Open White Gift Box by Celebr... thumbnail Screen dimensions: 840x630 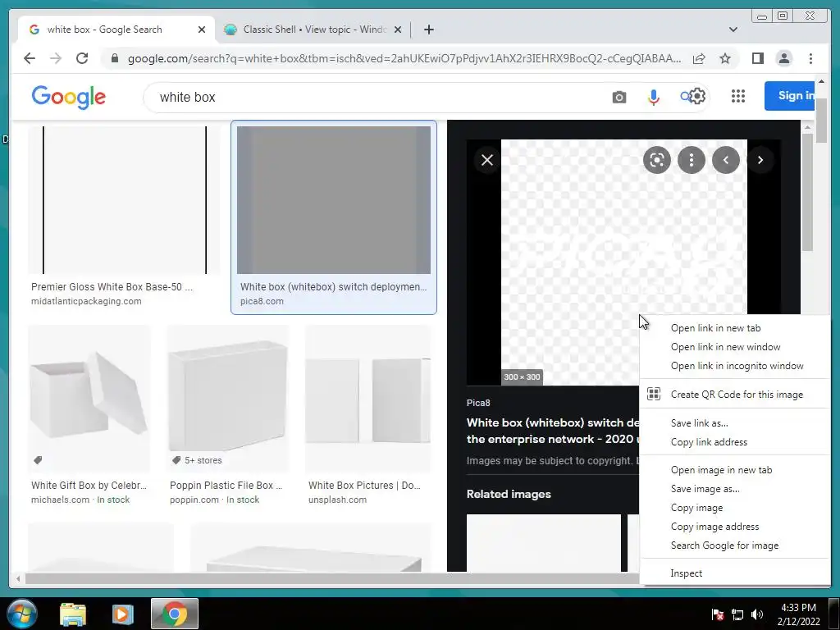(x=89, y=399)
